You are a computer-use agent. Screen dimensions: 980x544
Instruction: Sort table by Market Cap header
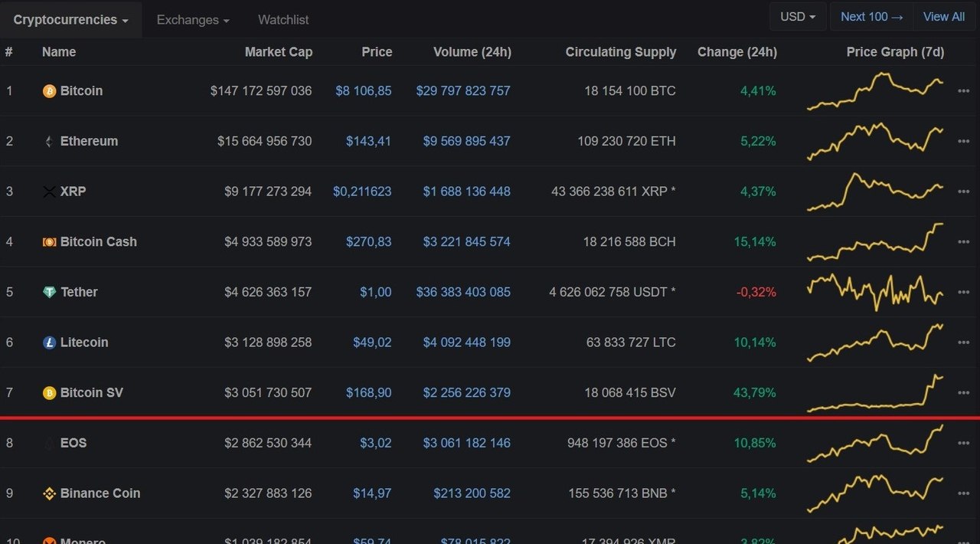279,52
